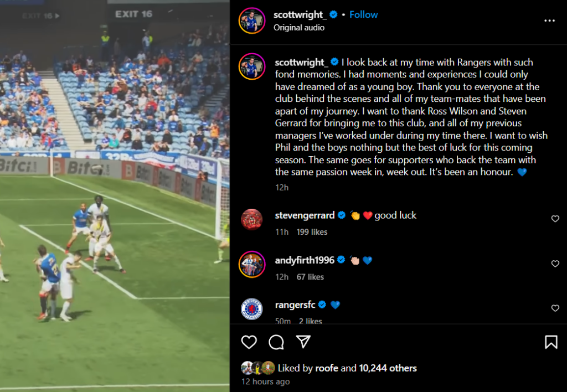Like the post with the heart icon
This screenshot has height=392, width=567.
click(249, 342)
